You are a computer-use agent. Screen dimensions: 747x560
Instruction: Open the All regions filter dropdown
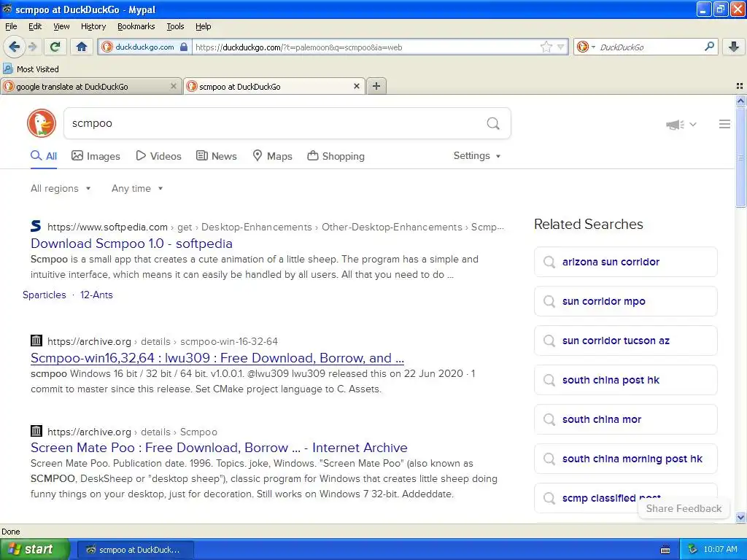(x=61, y=188)
